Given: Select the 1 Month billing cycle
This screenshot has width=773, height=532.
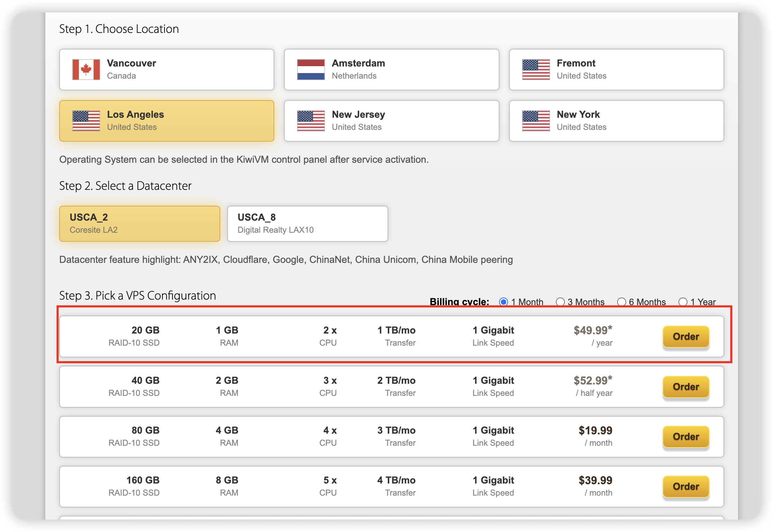Looking at the screenshot, I should (x=504, y=302).
